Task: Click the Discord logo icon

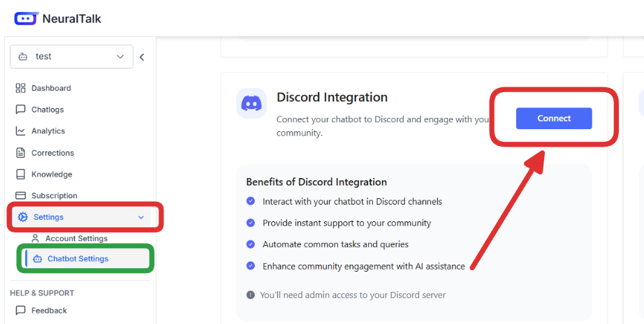Action: 251,103
